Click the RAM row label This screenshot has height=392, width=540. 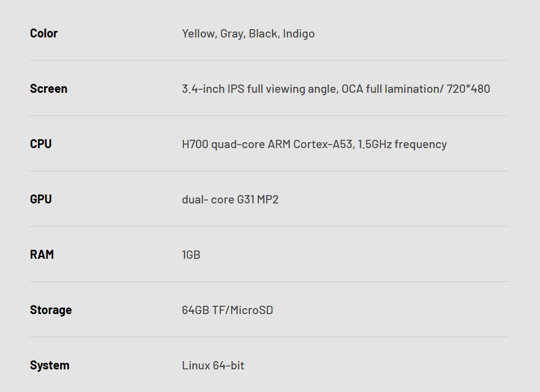tap(42, 255)
